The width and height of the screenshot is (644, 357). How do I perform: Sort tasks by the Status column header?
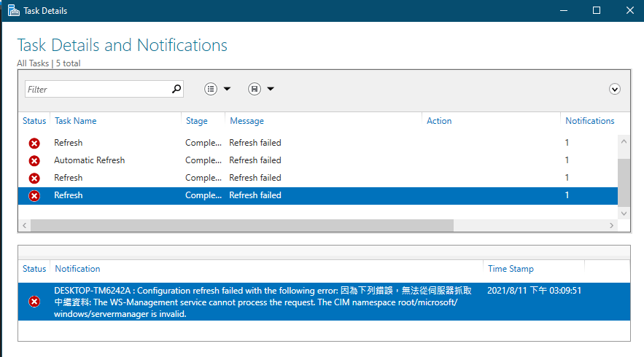point(34,121)
